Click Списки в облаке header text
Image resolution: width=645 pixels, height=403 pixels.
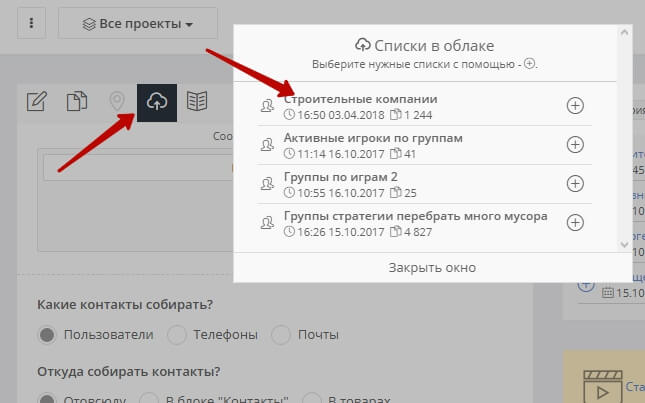pos(434,46)
